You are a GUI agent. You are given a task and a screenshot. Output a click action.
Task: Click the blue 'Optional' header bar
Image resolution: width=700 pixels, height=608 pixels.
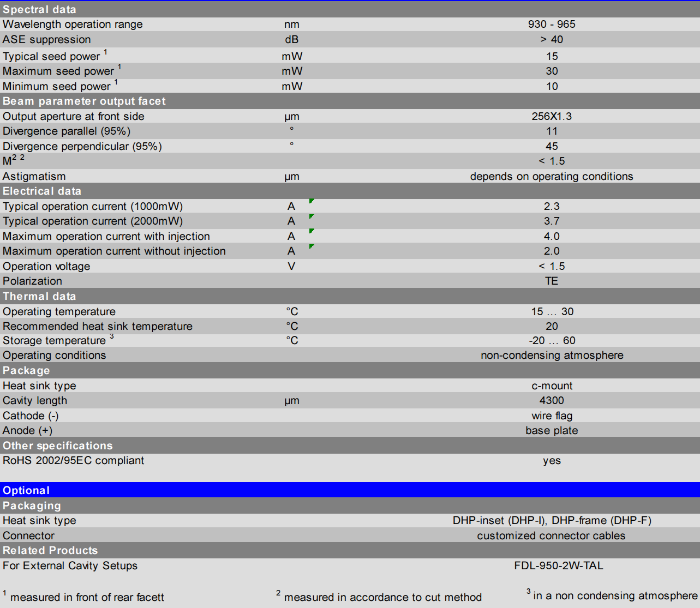point(350,490)
